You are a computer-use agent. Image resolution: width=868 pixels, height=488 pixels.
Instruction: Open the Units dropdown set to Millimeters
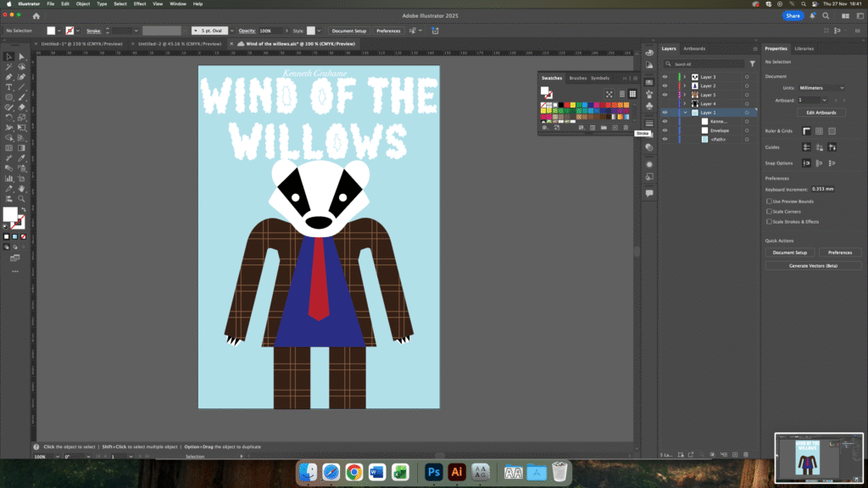(x=821, y=87)
